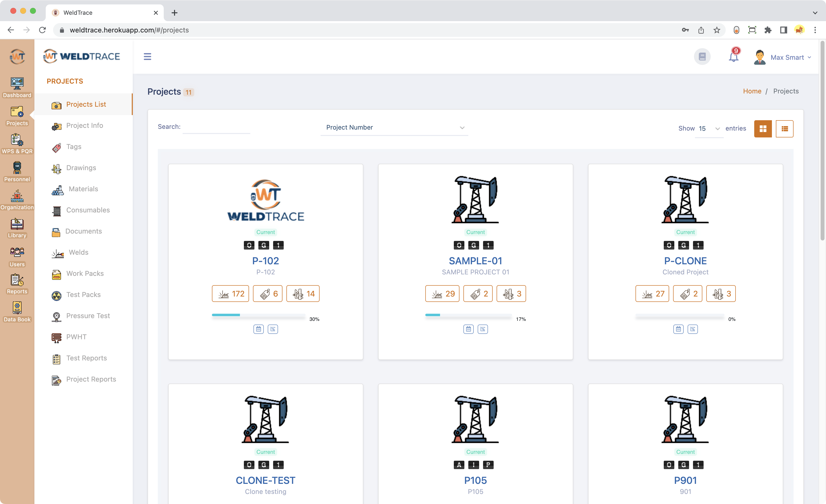Click SAMPLE-01 progress bar at 17%
Viewport: 826px width, 504px height.
(468, 315)
